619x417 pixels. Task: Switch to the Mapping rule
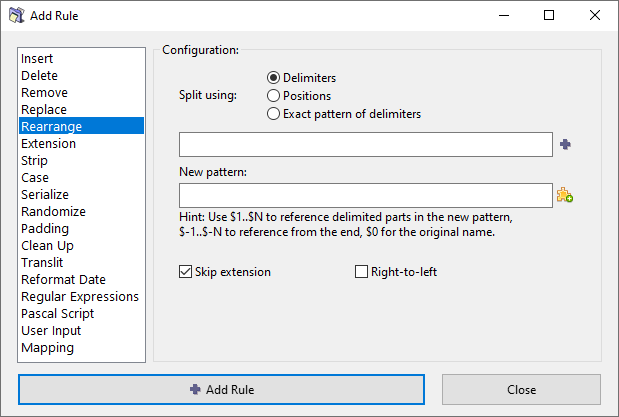tap(47, 348)
